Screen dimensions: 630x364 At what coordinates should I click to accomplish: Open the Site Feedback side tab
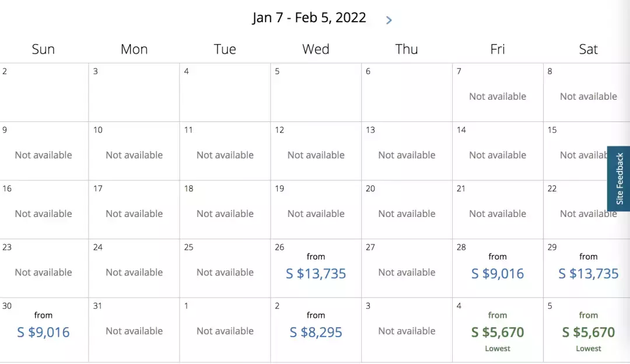(x=619, y=178)
